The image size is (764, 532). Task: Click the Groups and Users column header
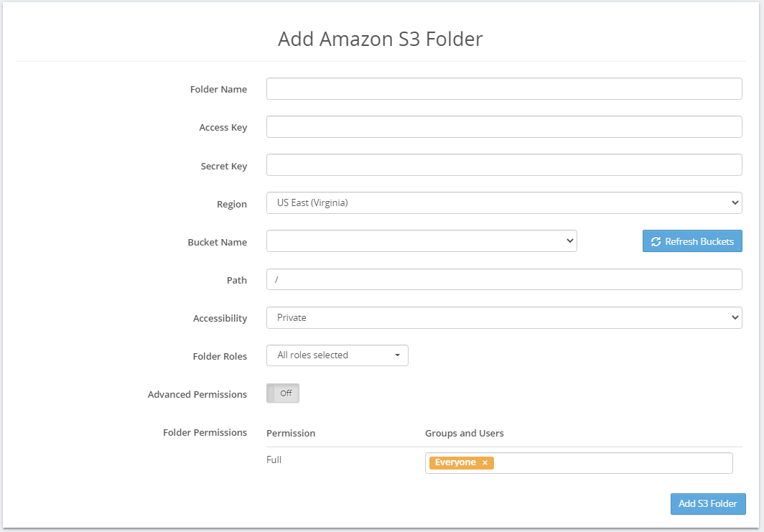pos(465,433)
